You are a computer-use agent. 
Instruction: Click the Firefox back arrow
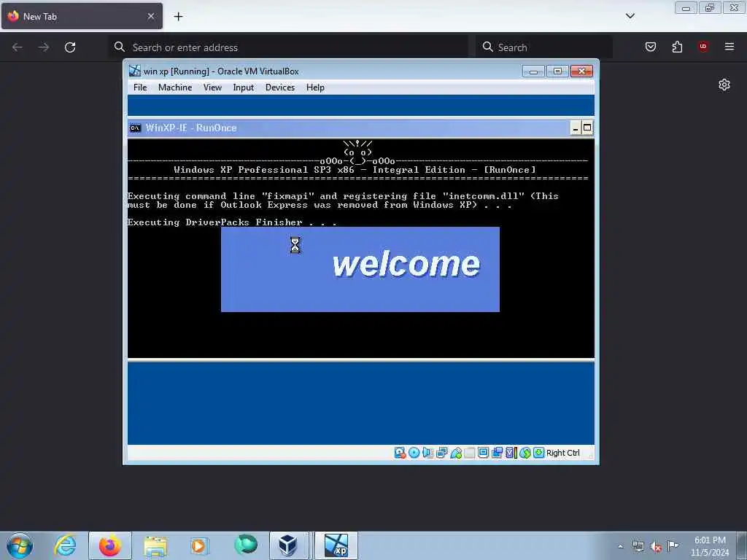[18, 47]
